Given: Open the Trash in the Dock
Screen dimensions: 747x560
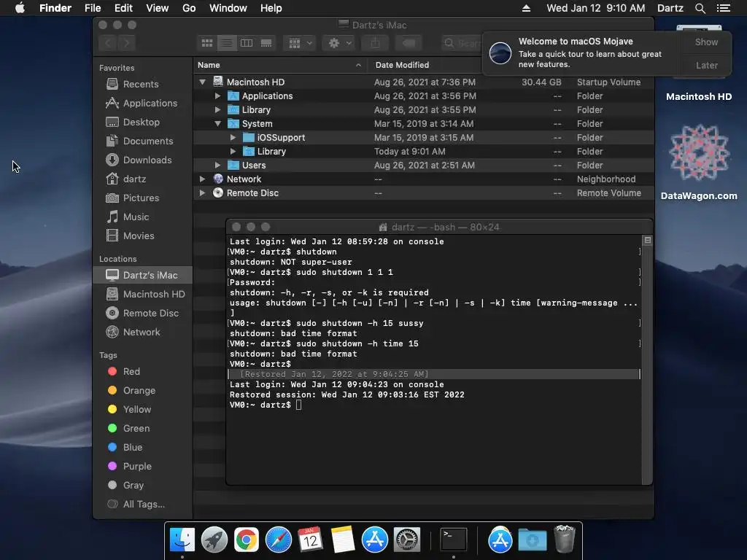Looking at the screenshot, I should 565,540.
